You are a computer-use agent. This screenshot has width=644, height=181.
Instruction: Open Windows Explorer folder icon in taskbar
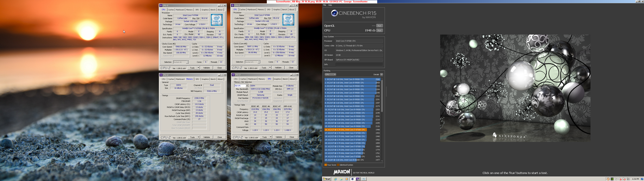341,179
